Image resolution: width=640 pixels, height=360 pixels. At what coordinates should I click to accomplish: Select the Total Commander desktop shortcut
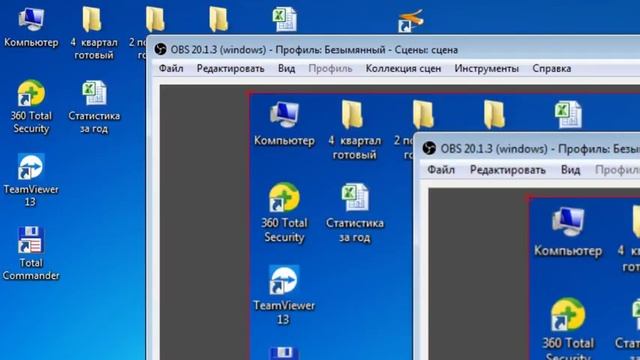pos(31,253)
